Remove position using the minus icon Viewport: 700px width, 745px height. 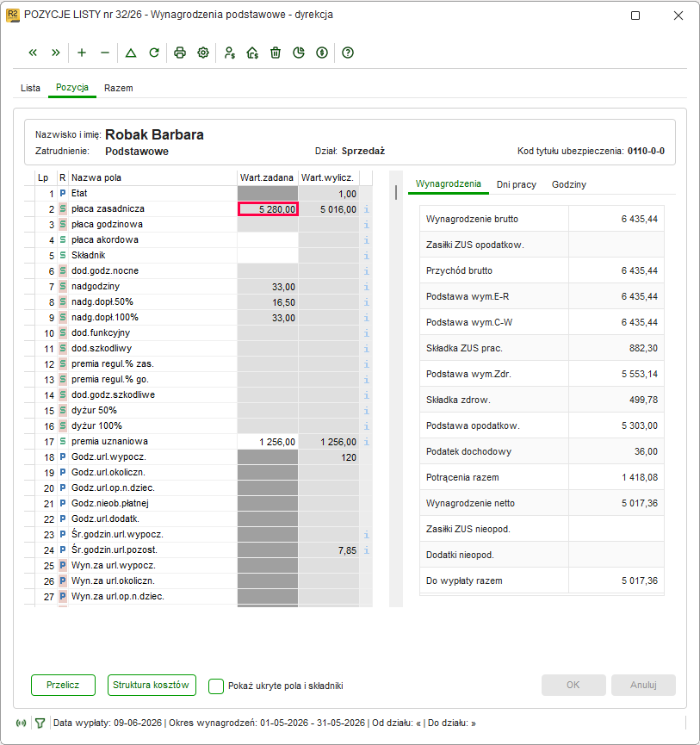(x=105, y=53)
